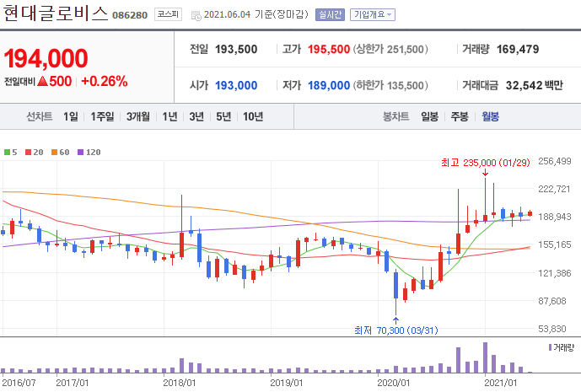Click the 상한가 251,500 text
The image size is (581, 392).
pos(390,49)
